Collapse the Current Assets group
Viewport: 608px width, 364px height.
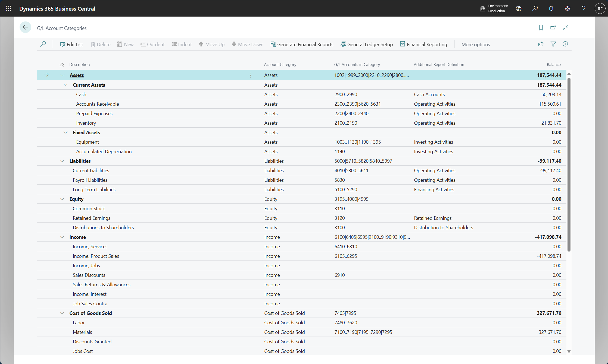(x=66, y=85)
